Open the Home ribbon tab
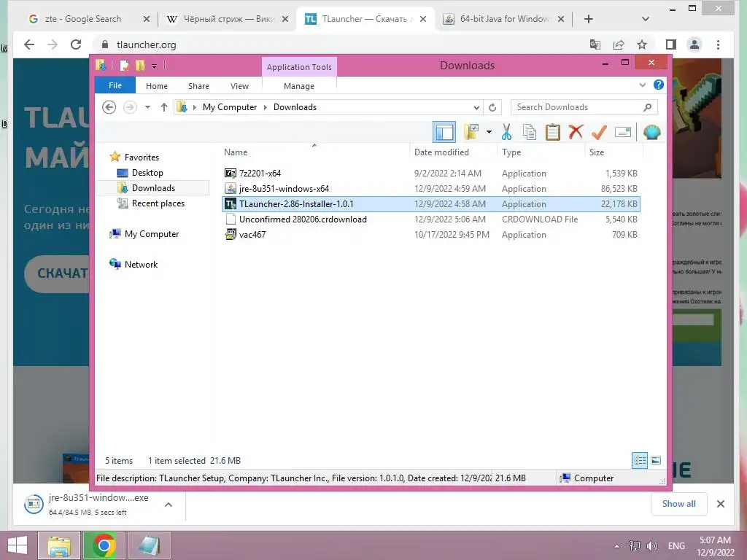Viewport: 747px width, 560px height. 157,86
